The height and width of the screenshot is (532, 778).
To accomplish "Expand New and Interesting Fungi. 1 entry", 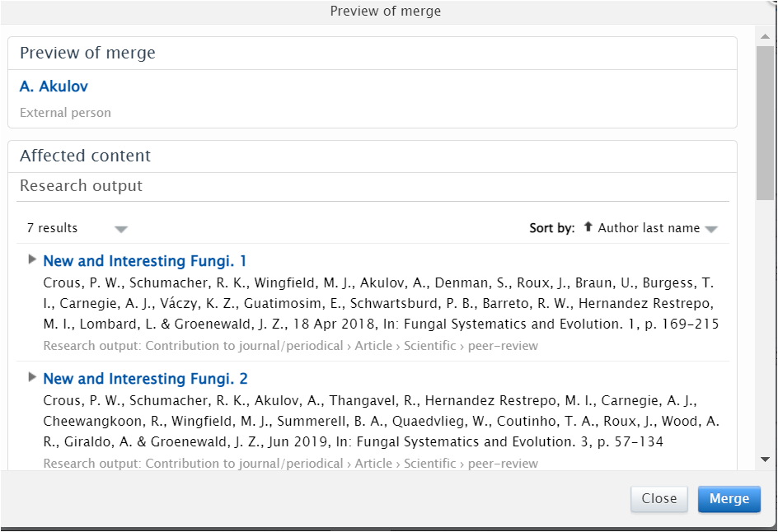I will [32, 259].
